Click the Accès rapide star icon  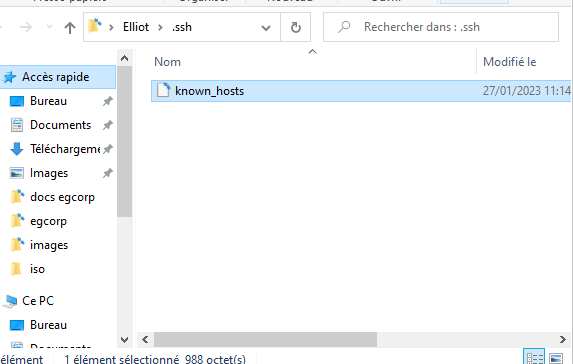click(x=10, y=77)
